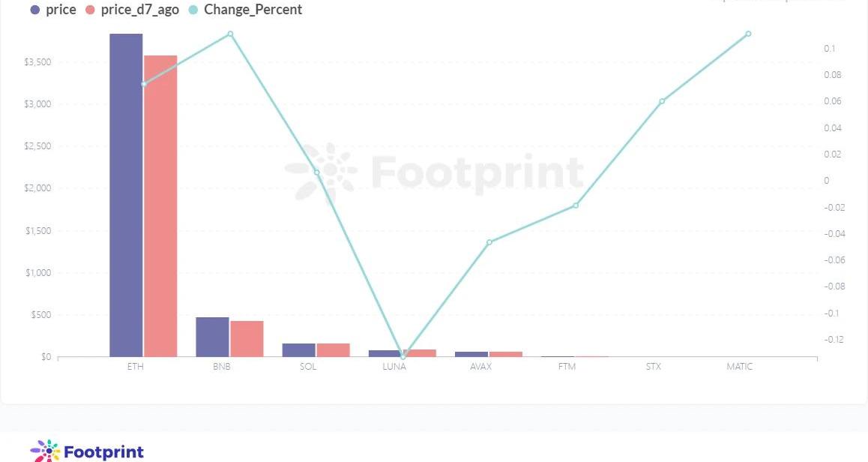The image size is (868, 462).
Task: Click the teal Change_Percent legend dot
Action: (193, 10)
